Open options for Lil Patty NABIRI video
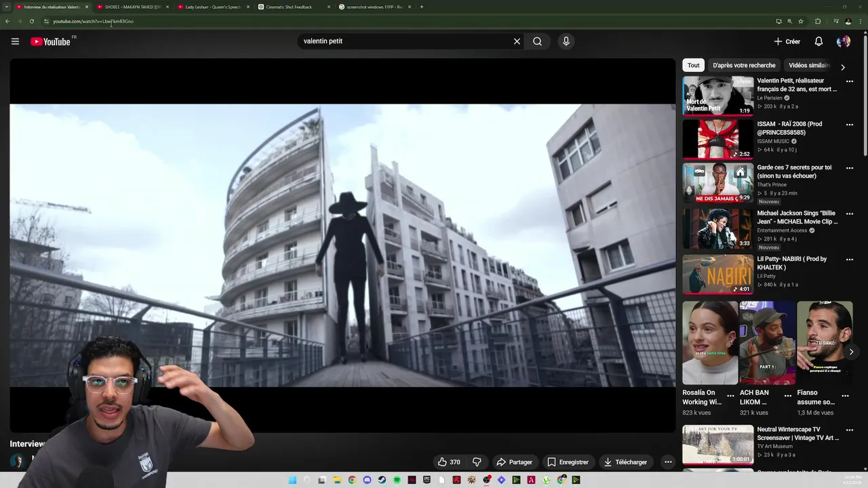This screenshot has height=488, width=868. pyautogui.click(x=849, y=260)
